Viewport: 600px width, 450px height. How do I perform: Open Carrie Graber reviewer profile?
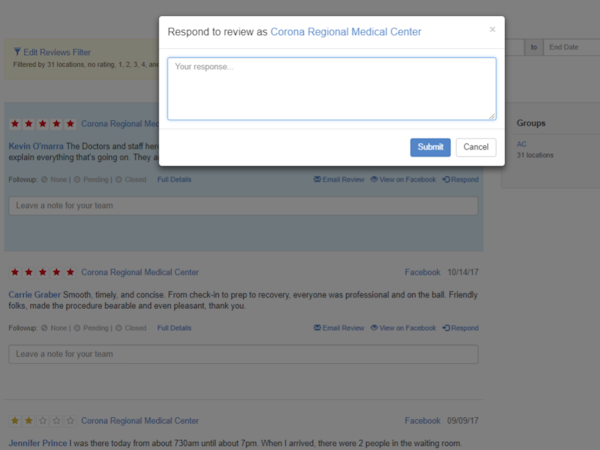pos(34,295)
